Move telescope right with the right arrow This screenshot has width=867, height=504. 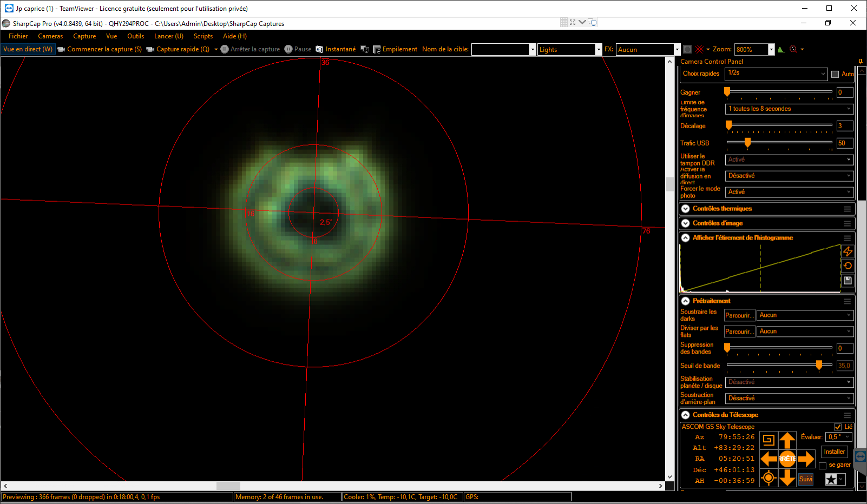pos(806,459)
